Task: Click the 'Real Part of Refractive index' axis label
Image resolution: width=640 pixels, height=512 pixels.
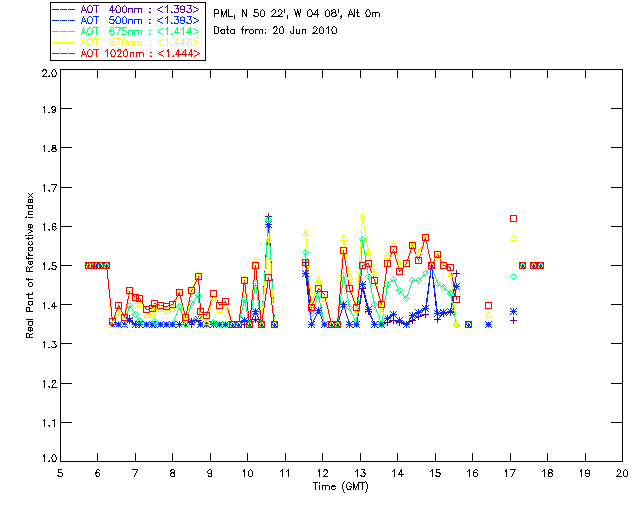Action: tap(29, 265)
